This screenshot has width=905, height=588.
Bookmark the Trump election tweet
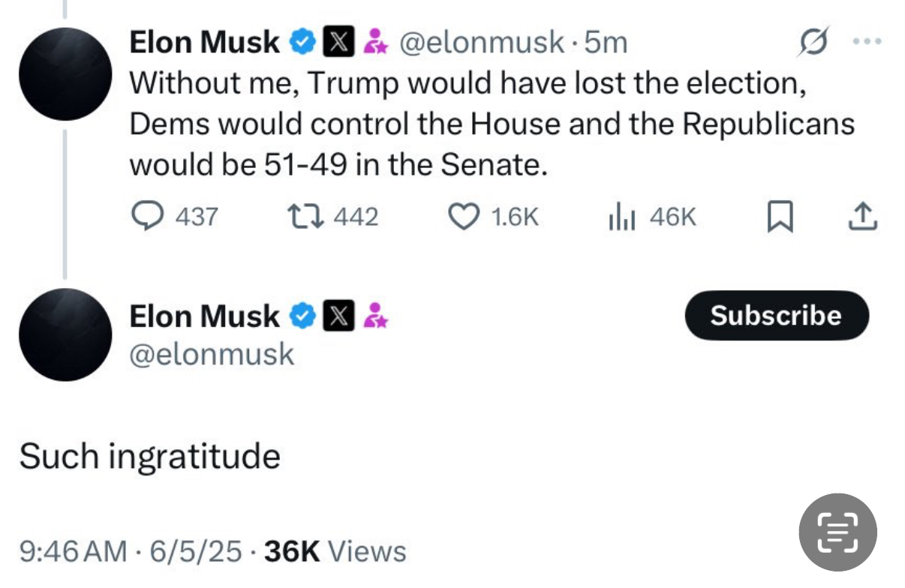781,217
